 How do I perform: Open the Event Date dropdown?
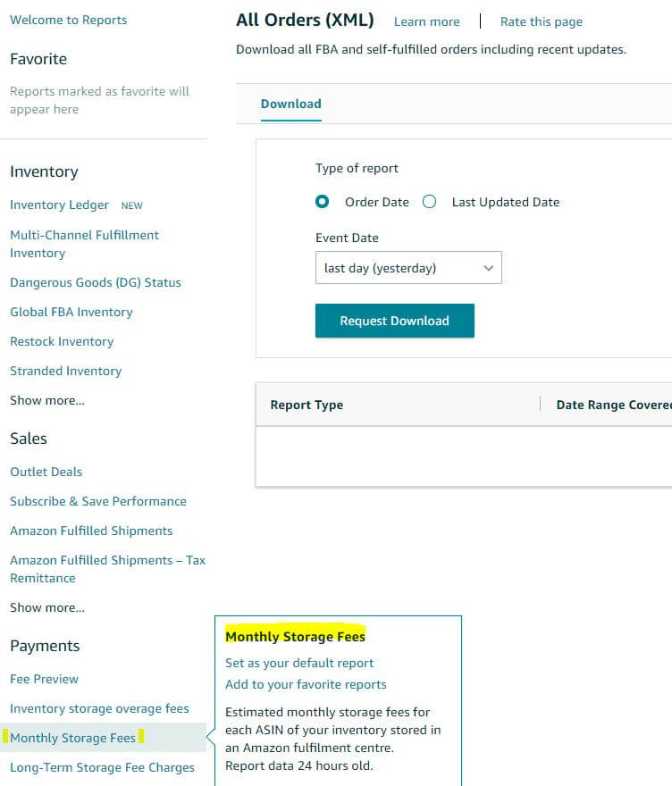tap(408, 268)
